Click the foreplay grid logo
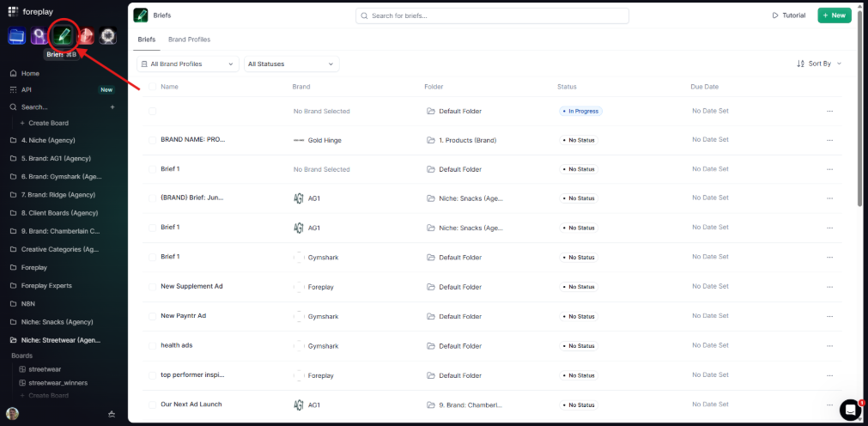This screenshot has height=426, width=868. click(13, 11)
